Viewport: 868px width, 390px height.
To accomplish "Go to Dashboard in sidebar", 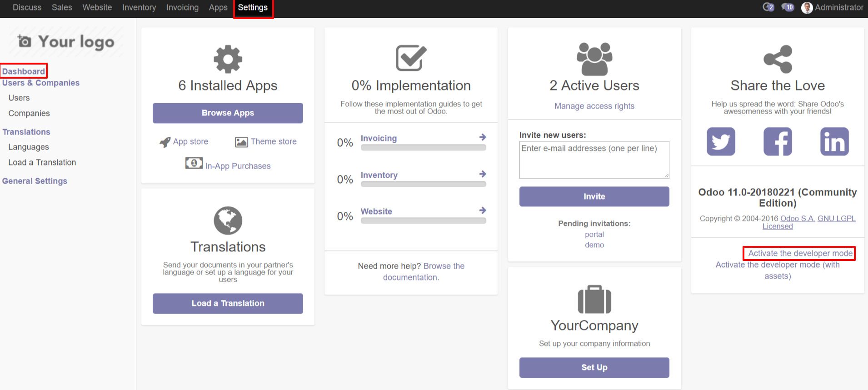I will (x=24, y=71).
